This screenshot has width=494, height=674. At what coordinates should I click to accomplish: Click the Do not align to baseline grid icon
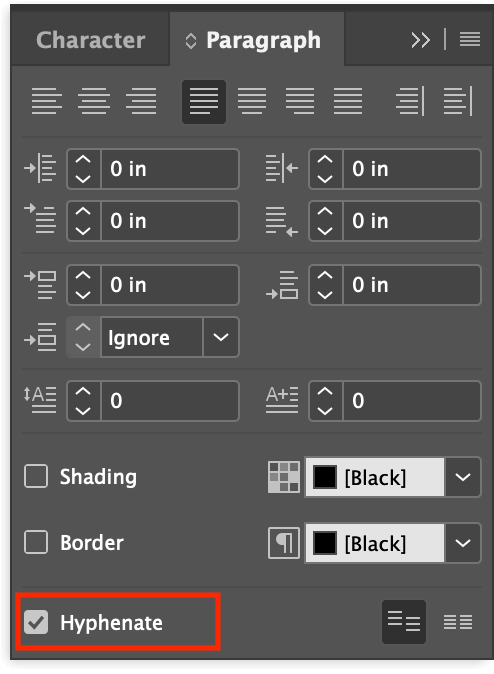click(x=404, y=622)
